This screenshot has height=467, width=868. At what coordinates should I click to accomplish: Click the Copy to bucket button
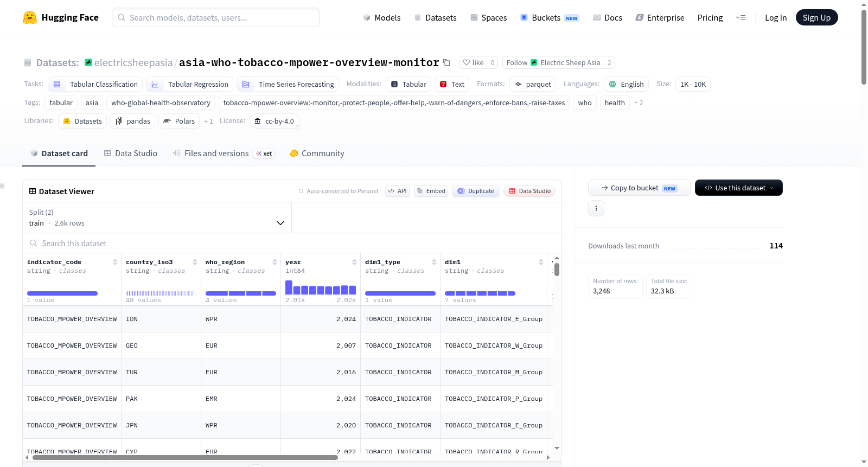tap(639, 188)
